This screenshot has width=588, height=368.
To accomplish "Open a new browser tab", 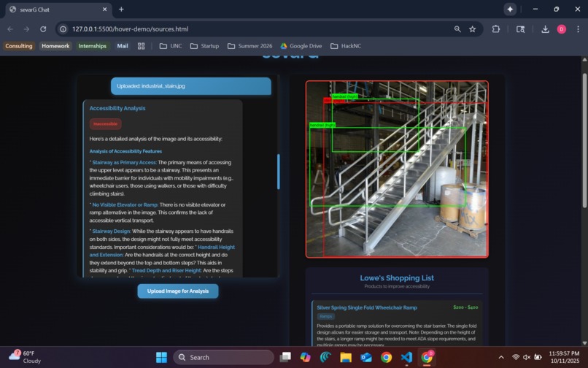I will point(121,9).
